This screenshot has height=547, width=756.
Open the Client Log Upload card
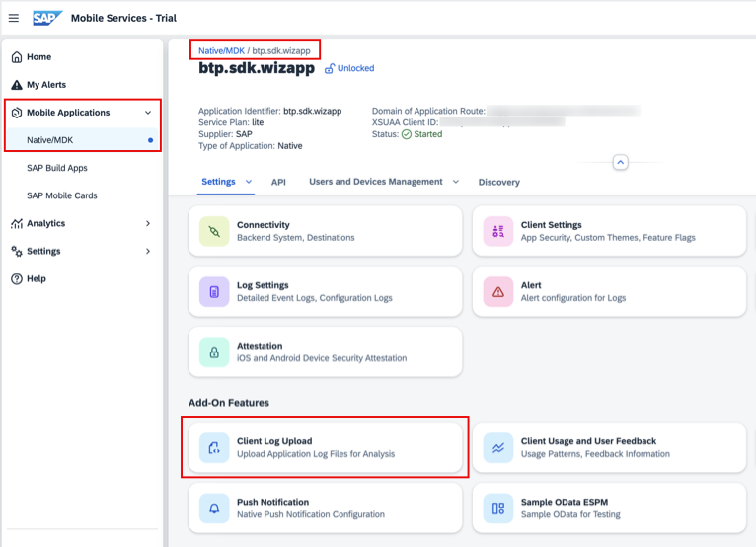[x=326, y=448]
